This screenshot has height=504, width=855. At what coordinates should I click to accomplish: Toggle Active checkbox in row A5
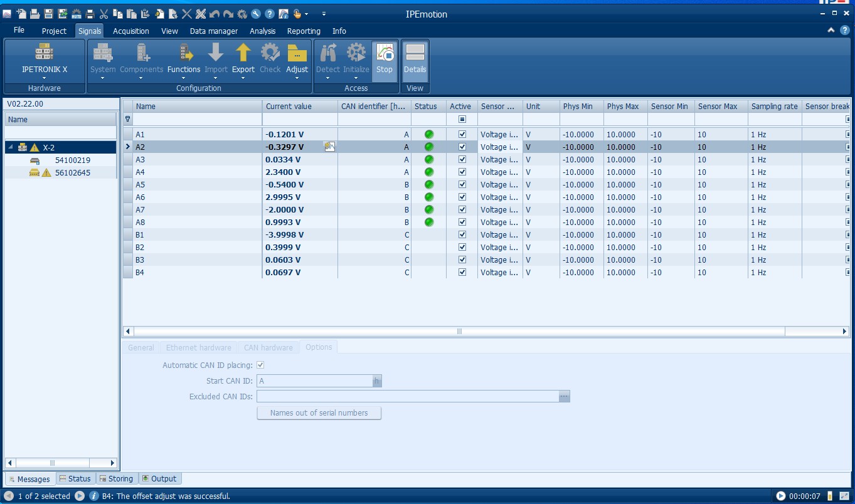click(462, 184)
